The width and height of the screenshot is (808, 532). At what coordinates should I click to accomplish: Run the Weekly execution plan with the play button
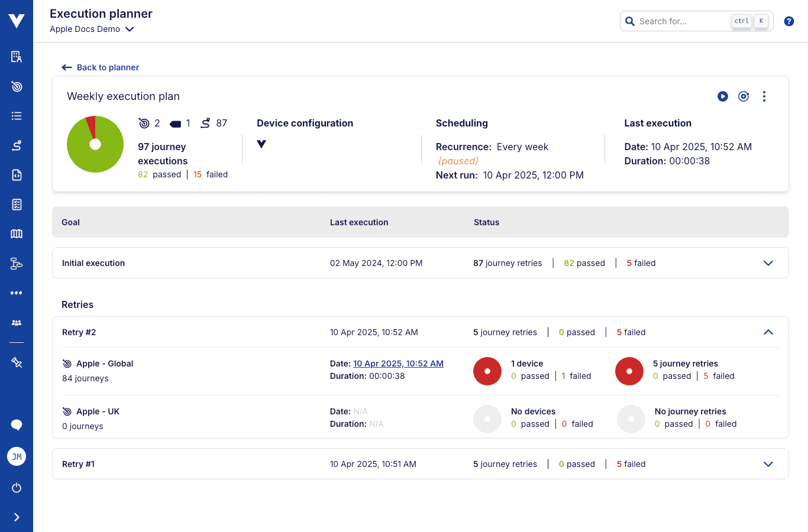tap(722, 96)
